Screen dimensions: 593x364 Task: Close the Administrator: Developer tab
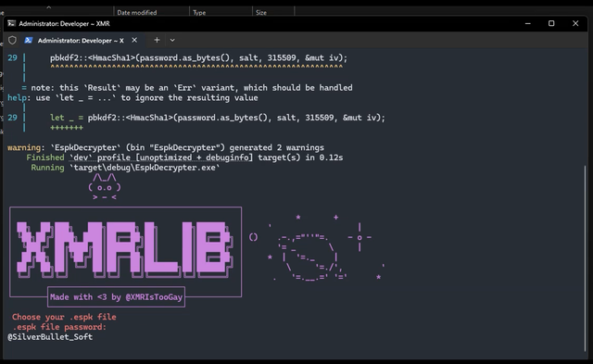coord(134,40)
